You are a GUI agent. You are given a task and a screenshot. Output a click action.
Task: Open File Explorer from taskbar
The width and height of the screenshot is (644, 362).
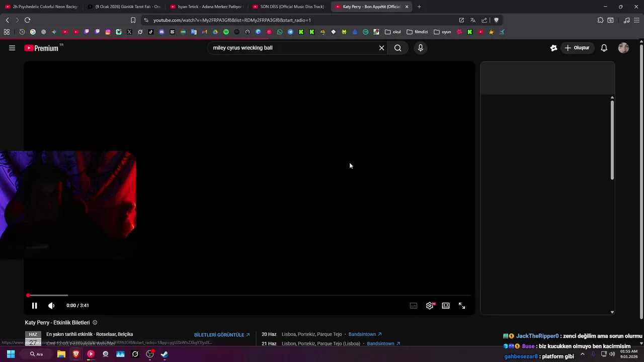(x=61, y=354)
